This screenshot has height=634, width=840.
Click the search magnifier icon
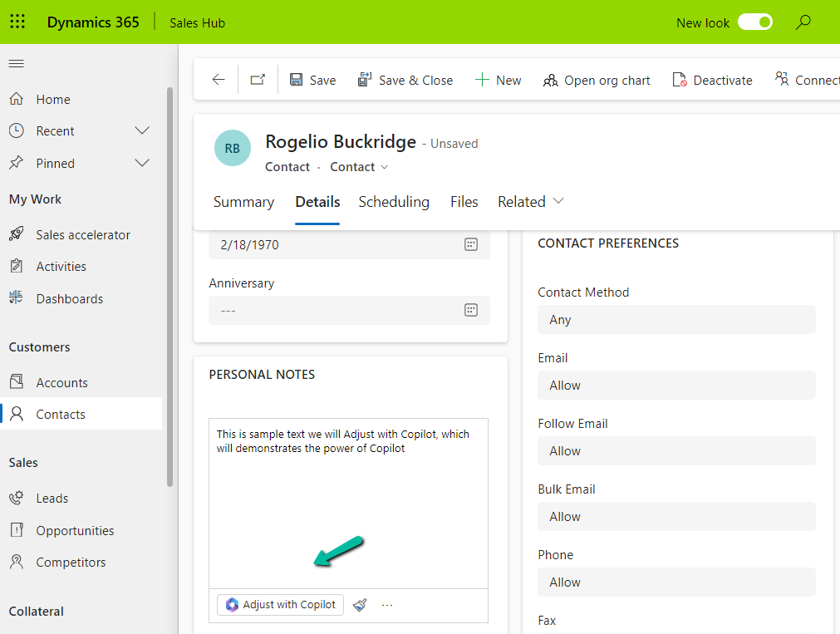(x=803, y=22)
